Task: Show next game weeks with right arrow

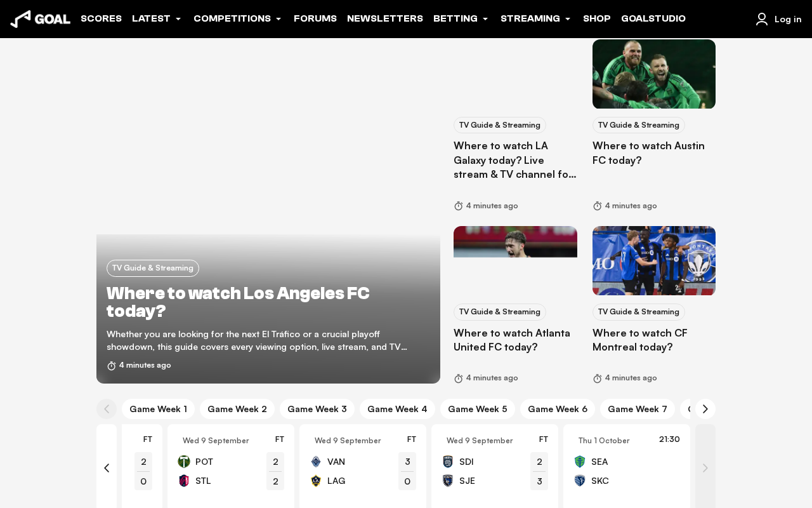Action: pos(705,409)
